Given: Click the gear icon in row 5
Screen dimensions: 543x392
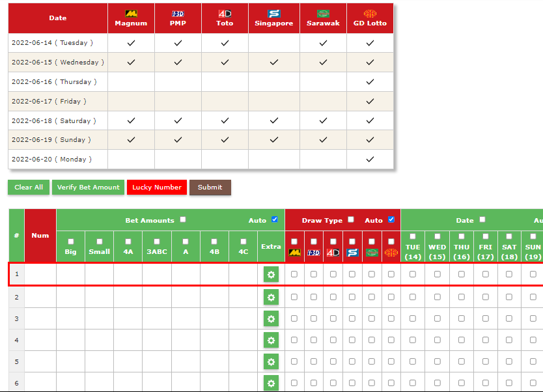Looking at the screenshot, I should point(271,361).
